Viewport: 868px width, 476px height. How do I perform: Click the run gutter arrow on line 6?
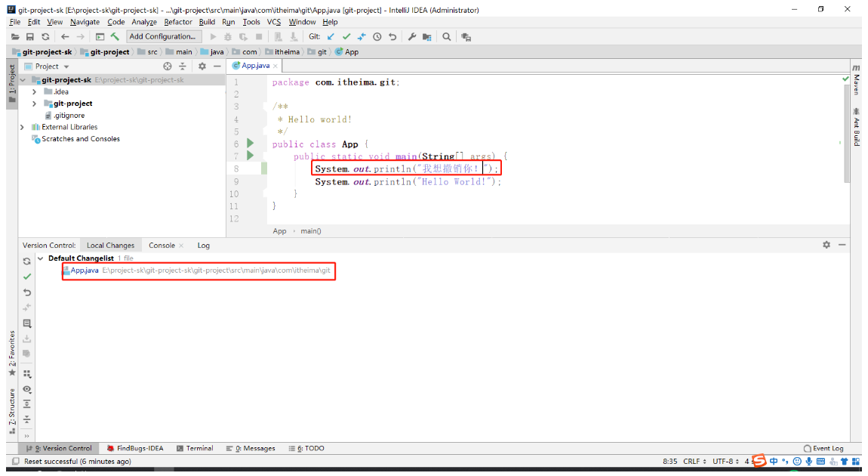[251, 144]
